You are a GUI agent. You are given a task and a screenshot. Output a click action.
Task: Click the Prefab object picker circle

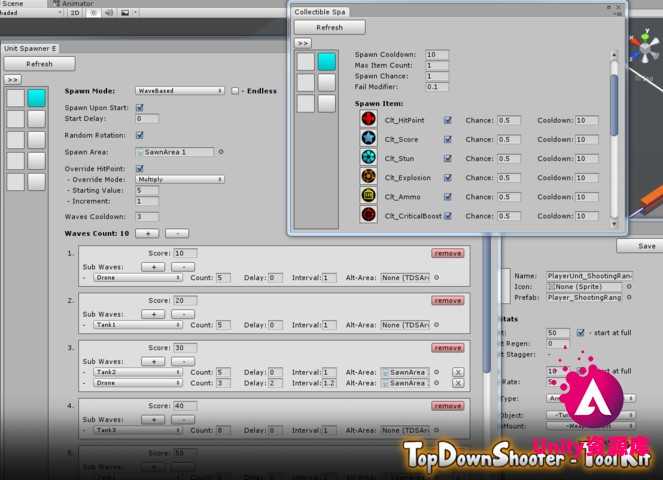(x=629, y=298)
